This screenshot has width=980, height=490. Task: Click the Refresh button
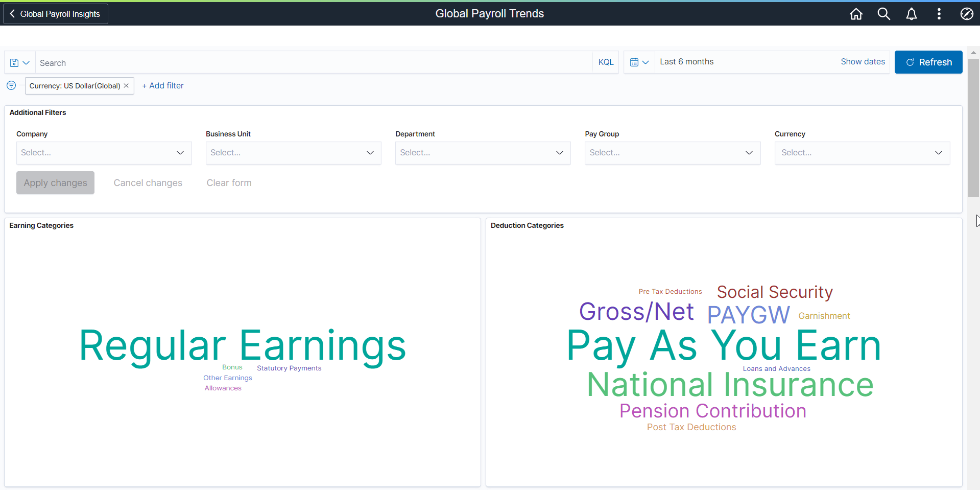click(x=928, y=62)
